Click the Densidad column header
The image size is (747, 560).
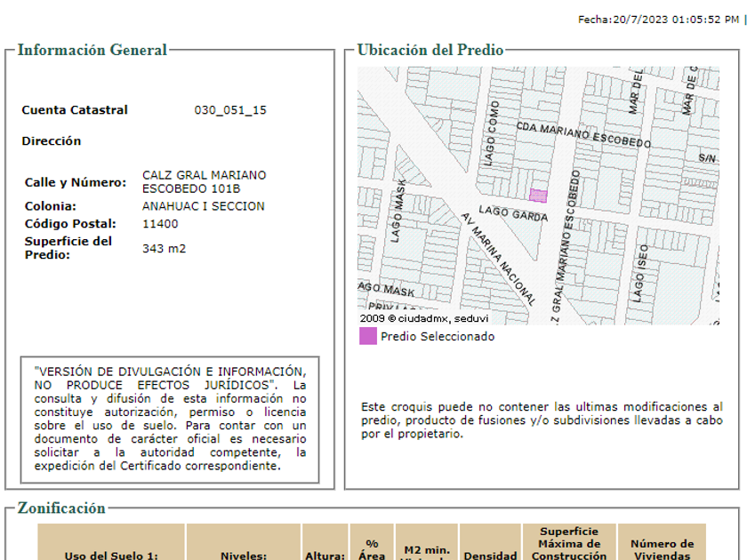click(490, 543)
